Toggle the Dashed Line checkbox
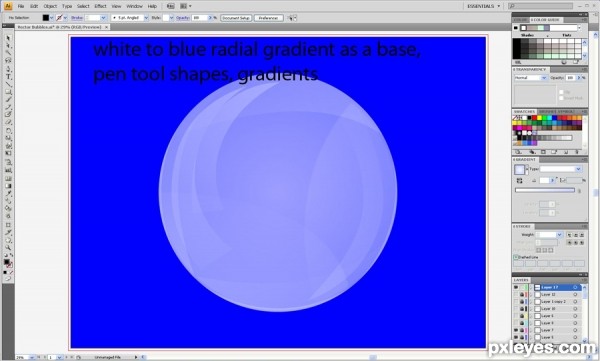This screenshot has height=361, width=600. pyautogui.click(x=516, y=257)
